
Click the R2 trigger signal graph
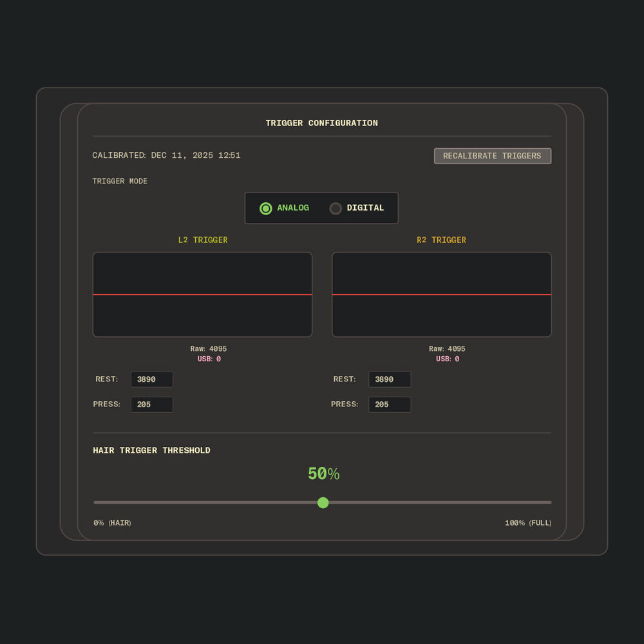(441, 294)
